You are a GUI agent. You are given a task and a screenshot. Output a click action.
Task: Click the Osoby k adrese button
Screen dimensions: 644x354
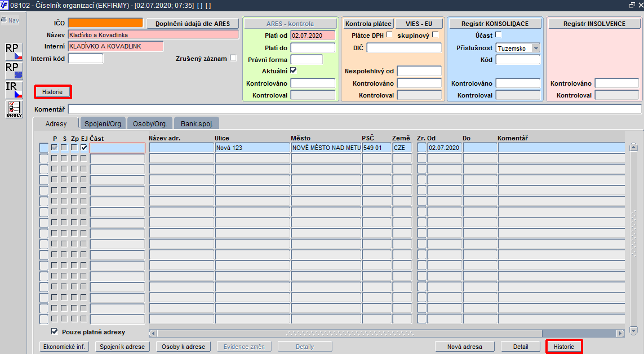tap(183, 347)
